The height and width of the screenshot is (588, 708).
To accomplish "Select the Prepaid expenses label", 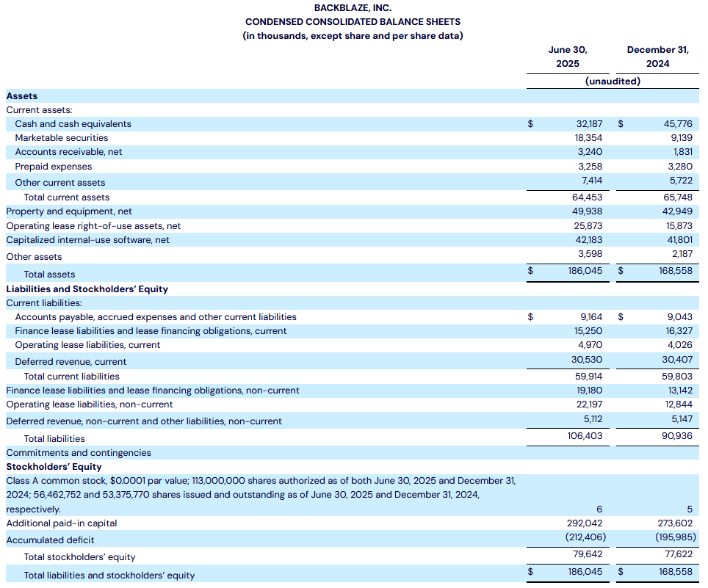I will (x=54, y=167).
